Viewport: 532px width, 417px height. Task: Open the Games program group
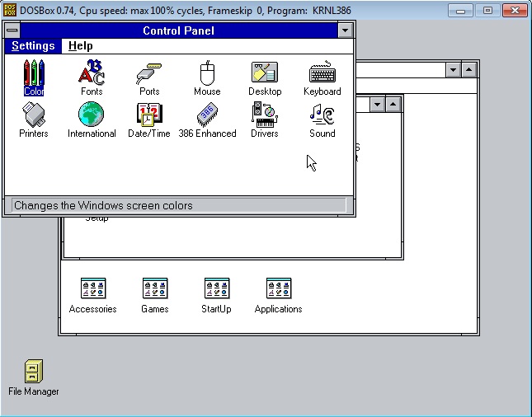coord(155,295)
